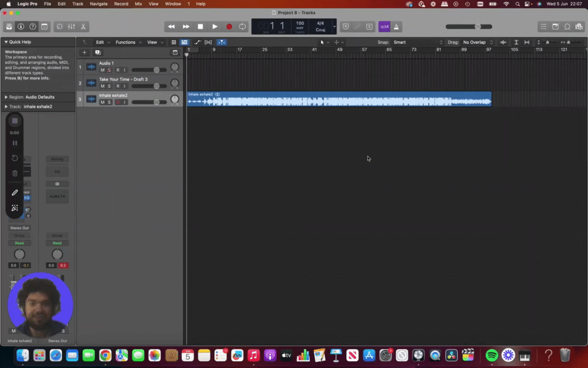Open the Loop Browser icon top right
588x368 pixels.
[567, 26]
